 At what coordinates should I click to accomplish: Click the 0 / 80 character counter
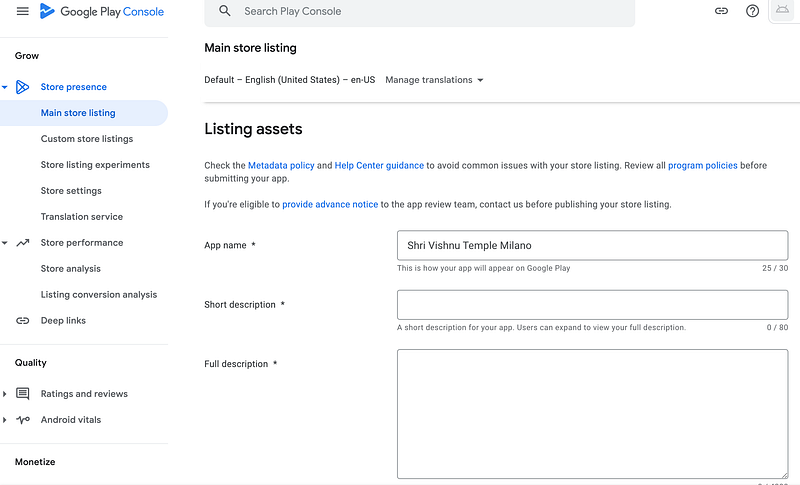pyautogui.click(x=777, y=327)
